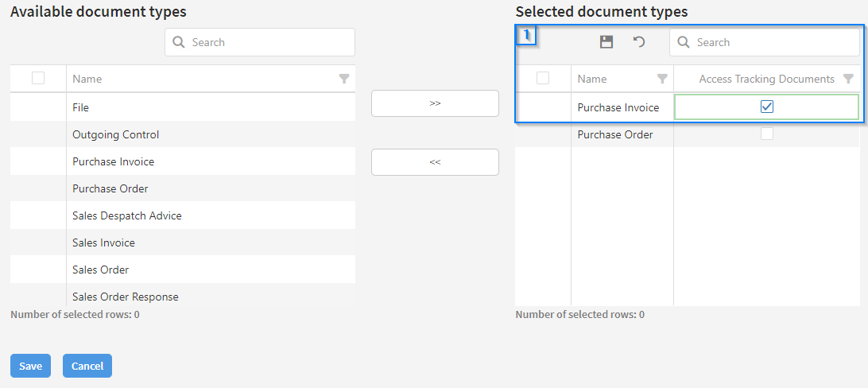The width and height of the screenshot is (868, 388).
Task: Click the << button to remove document types
Action: point(435,162)
